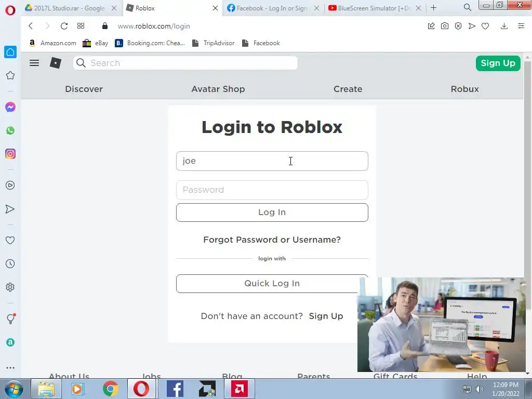The width and height of the screenshot is (532, 399).
Task: Click the Roblox logo icon
Action: 56,63
